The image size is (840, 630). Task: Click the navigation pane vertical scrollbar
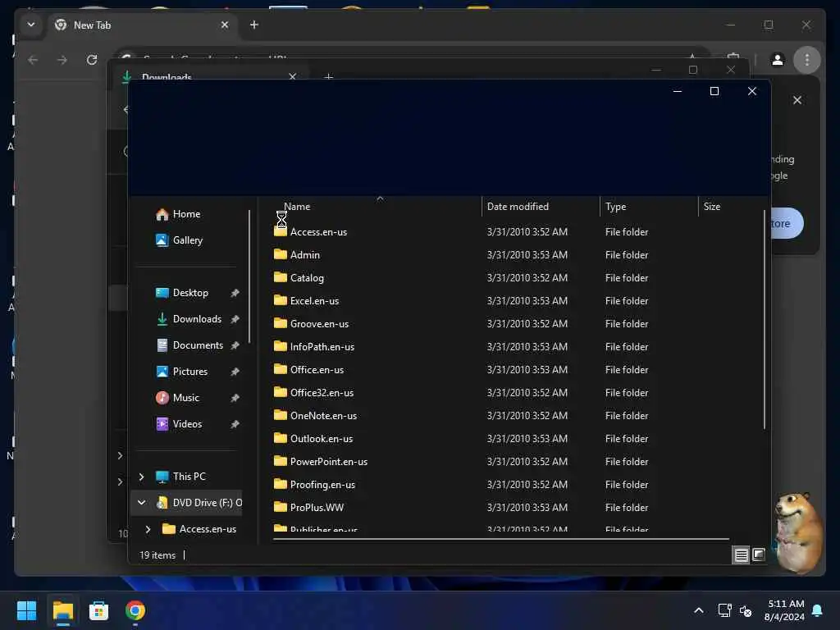[249, 276]
